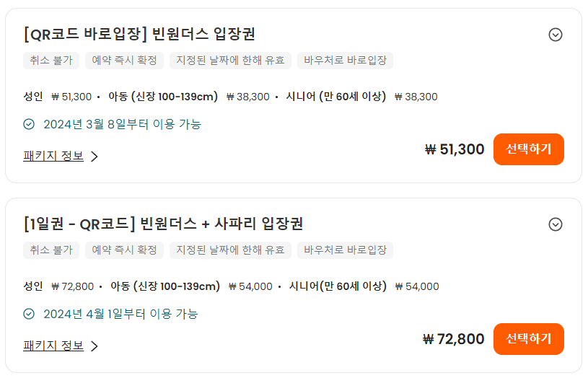The image size is (588, 378).
Task: Click 바우처로 바로입장 tag on safari card
Action: pos(345,250)
